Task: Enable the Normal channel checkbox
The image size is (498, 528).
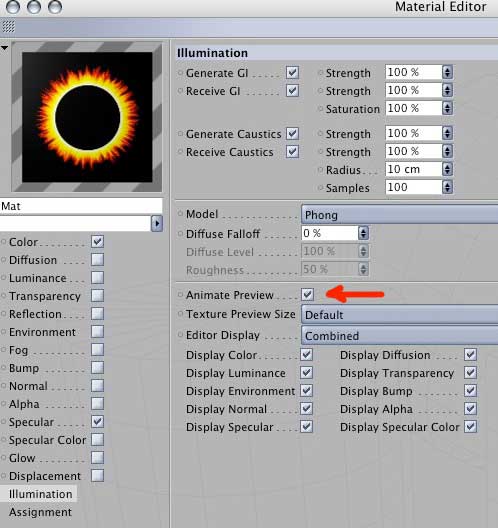Action: [x=97, y=386]
